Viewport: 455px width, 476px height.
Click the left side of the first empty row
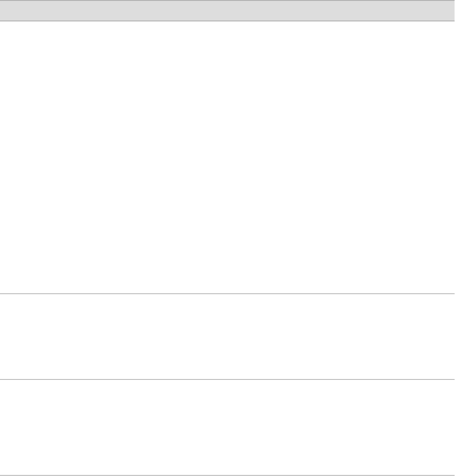pyautogui.click(x=19, y=157)
